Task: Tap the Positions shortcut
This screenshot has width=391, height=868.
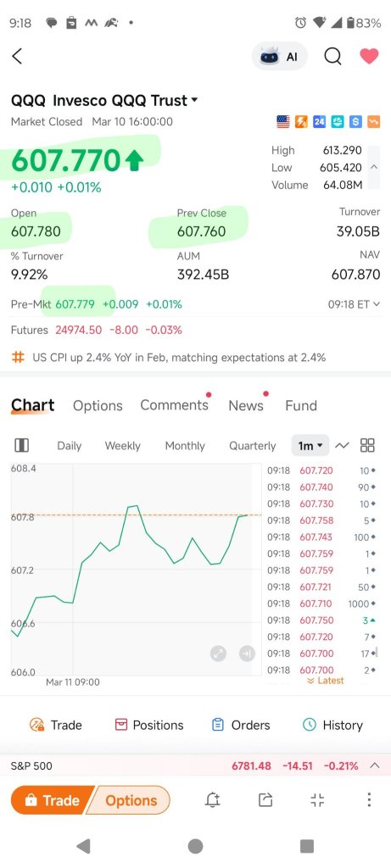Action: click(x=149, y=726)
